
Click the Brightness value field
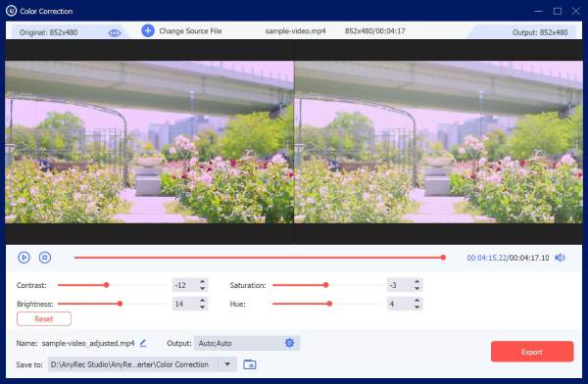pyautogui.click(x=184, y=304)
